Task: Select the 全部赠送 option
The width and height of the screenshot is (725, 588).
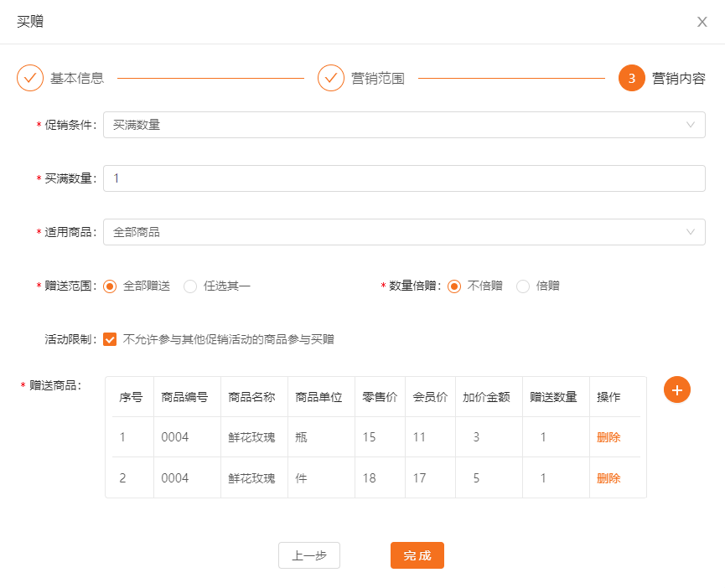Action: tap(109, 285)
